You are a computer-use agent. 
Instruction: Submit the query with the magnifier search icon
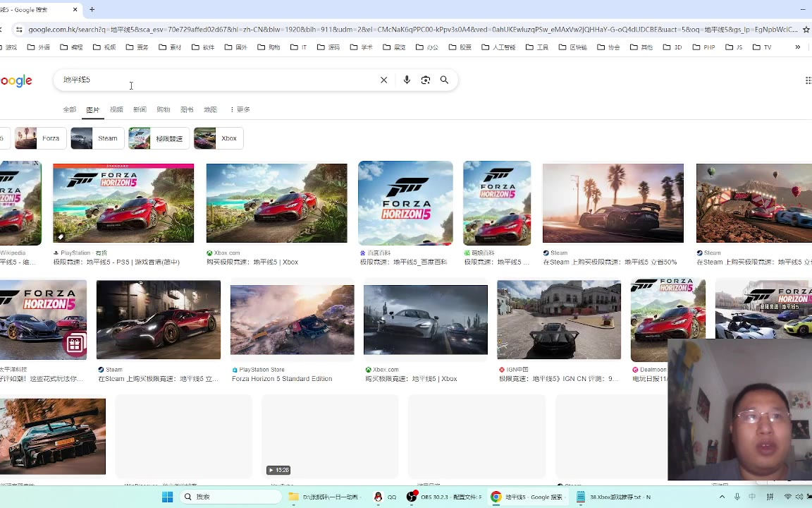pyautogui.click(x=444, y=80)
